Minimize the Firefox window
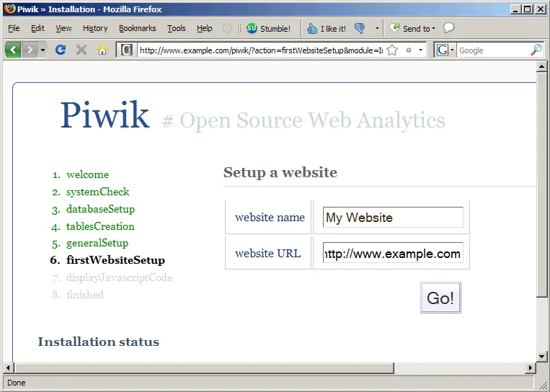The width and height of the screenshot is (550, 392). pyautogui.click(x=515, y=9)
